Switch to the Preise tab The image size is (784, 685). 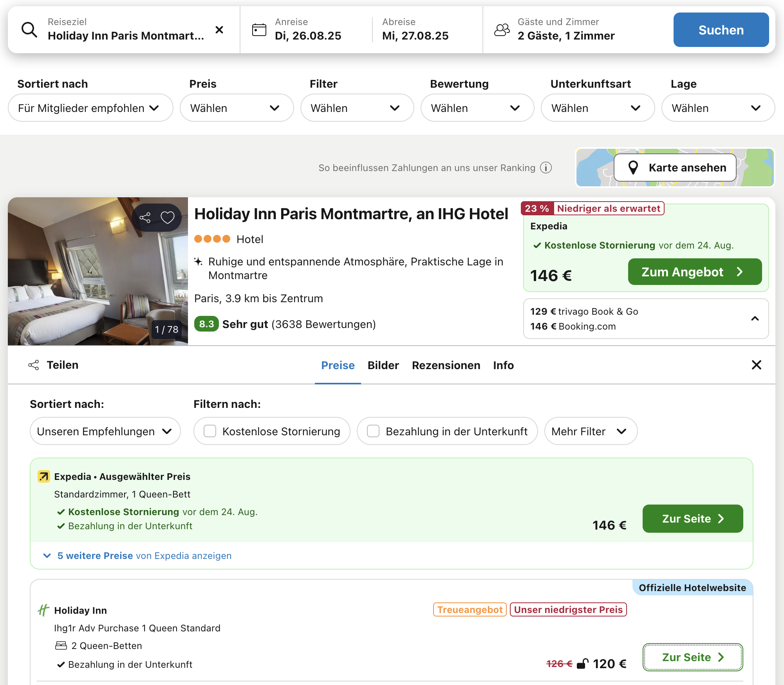338,365
